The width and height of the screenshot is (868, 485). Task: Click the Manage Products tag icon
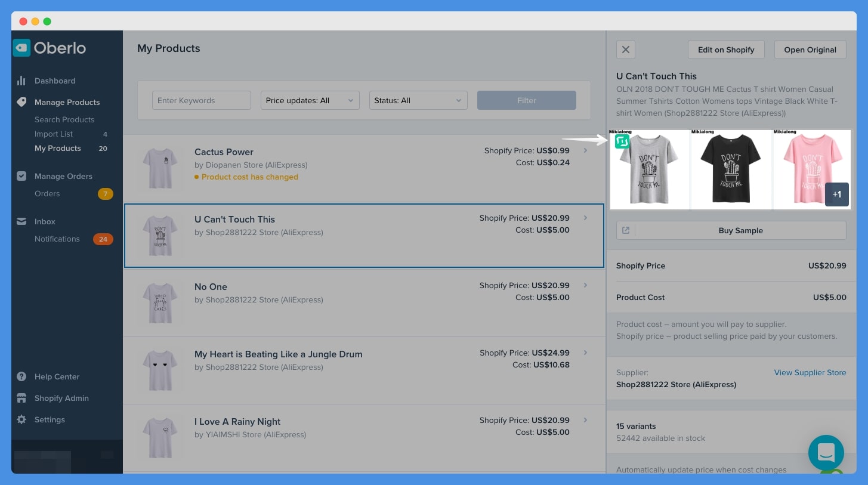point(21,102)
